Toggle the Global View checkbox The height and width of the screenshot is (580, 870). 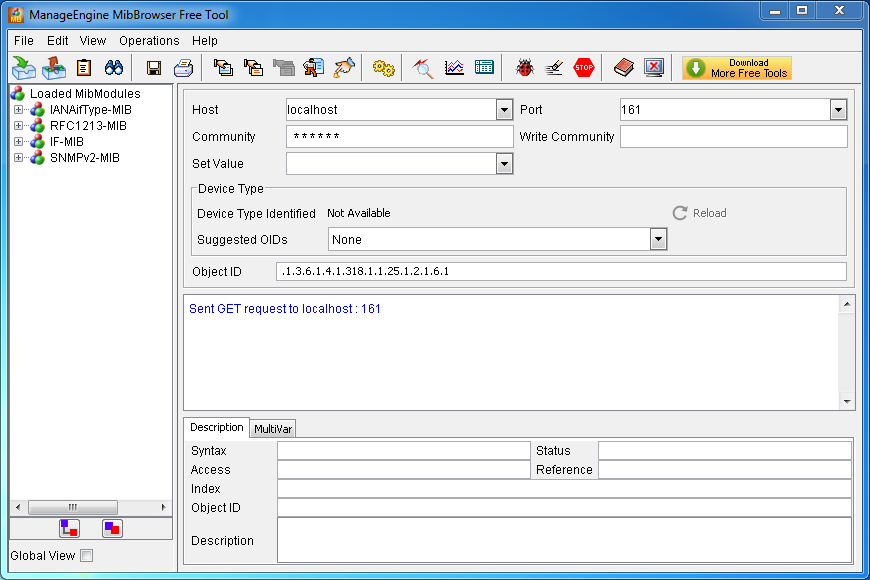tap(87, 556)
